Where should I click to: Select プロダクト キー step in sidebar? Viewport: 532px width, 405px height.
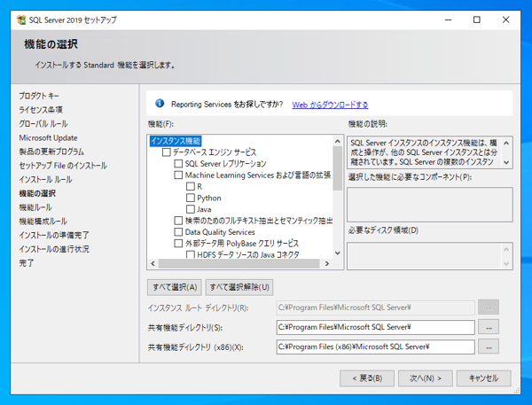click(x=39, y=96)
